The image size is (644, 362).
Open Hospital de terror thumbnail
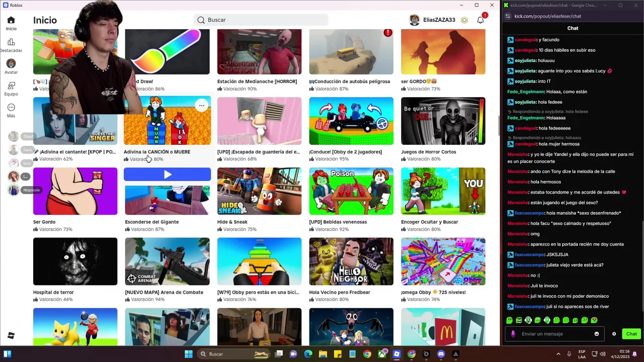(75, 261)
